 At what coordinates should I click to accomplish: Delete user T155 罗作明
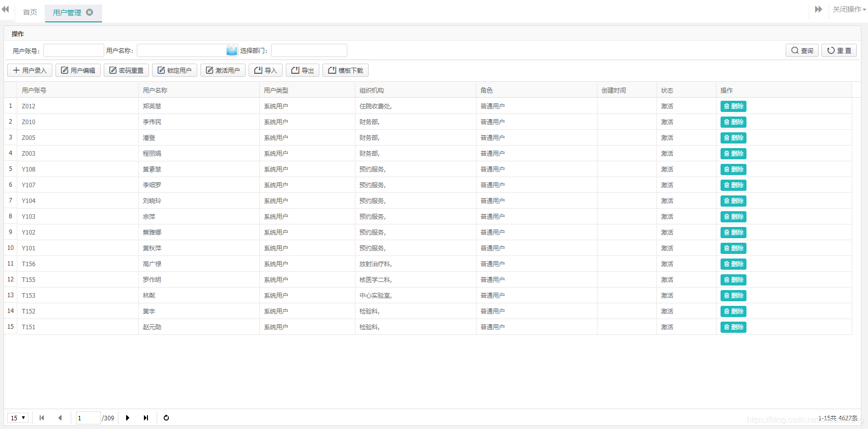[733, 280]
